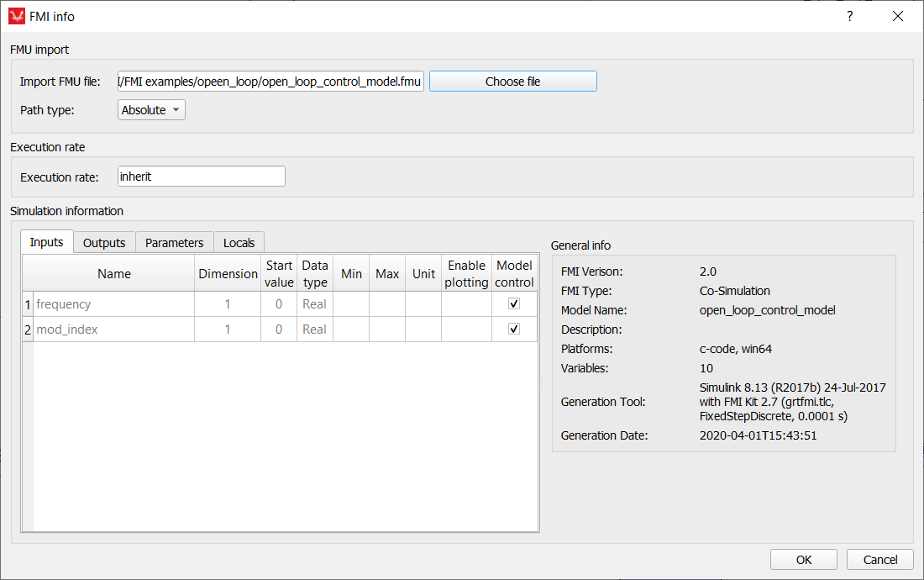Screen dimensions: 924x580
Task: Click the Real data type of frequency
Action: click(x=315, y=304)
